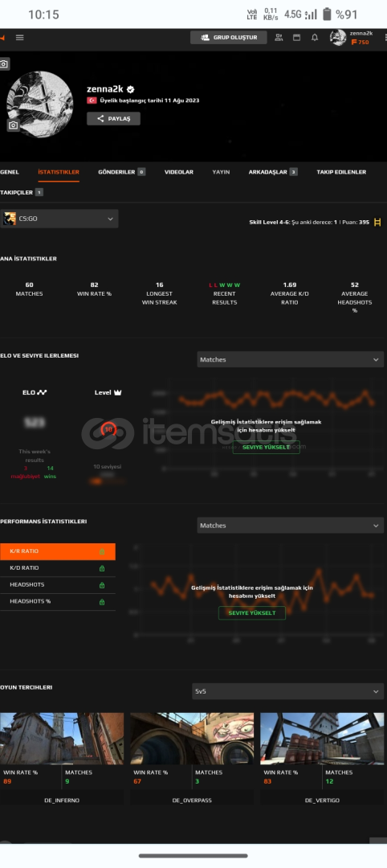Open the ARKADAŞLAR tab
This screenshot has width=387, height=868.
click(x=273, y=172)
